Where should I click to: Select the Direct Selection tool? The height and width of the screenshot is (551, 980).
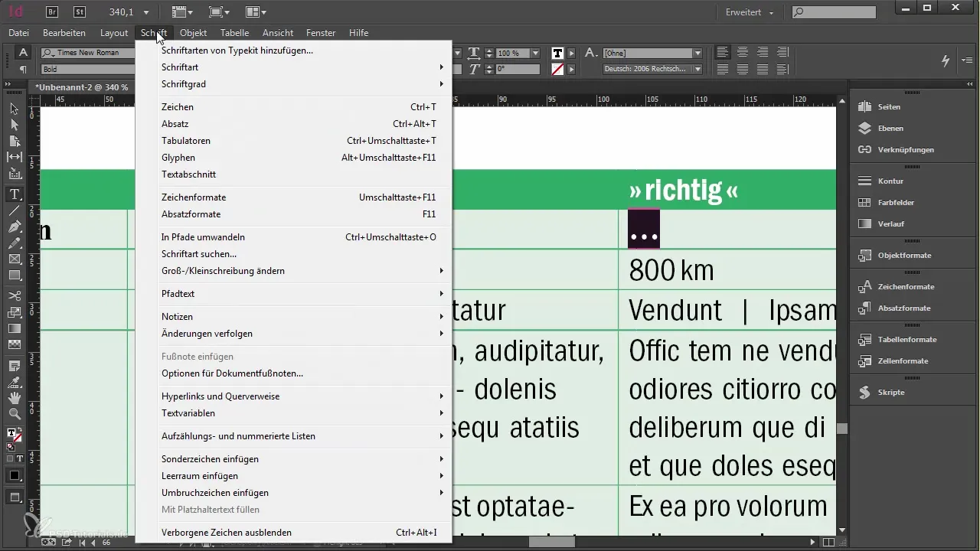[15, 125]
